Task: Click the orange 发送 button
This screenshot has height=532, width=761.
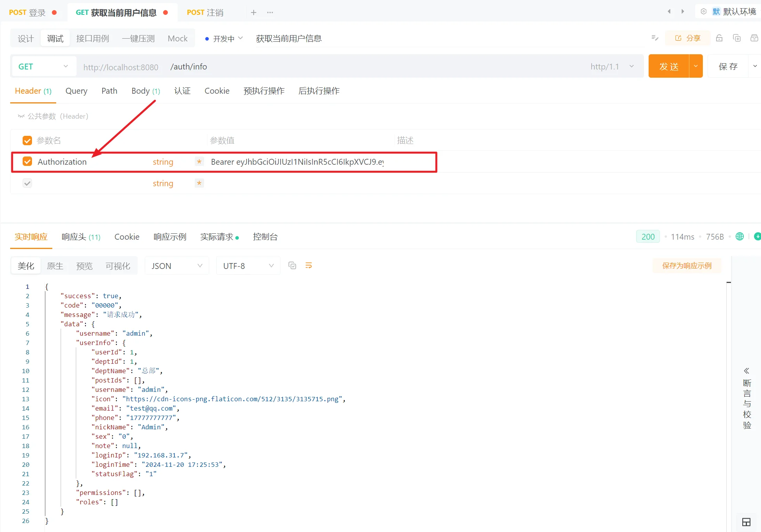Action: click(669, 66)
